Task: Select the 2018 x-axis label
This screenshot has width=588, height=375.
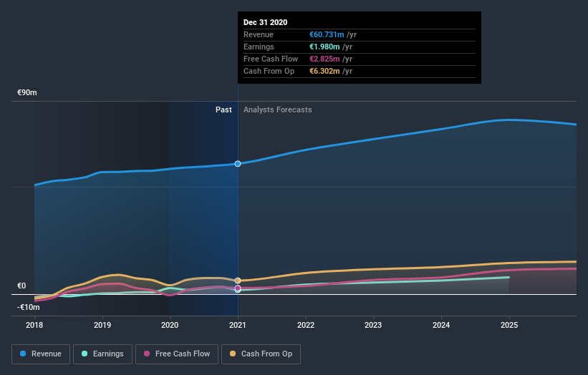Action: 34,325
